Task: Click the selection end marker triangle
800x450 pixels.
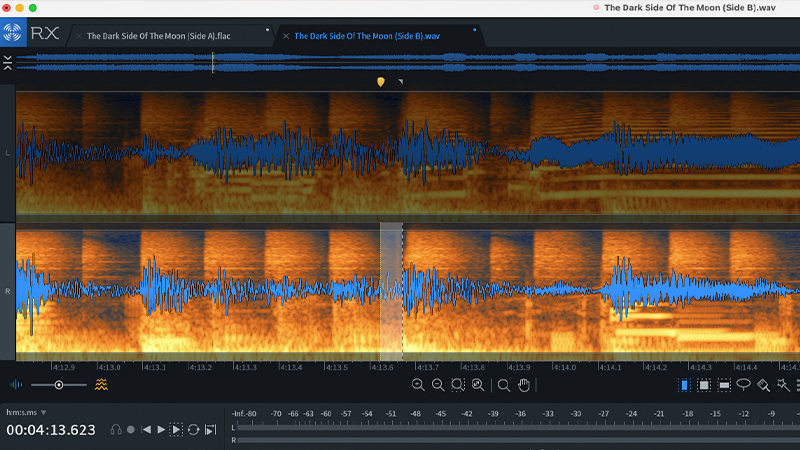Action: [x=401, y=81]
